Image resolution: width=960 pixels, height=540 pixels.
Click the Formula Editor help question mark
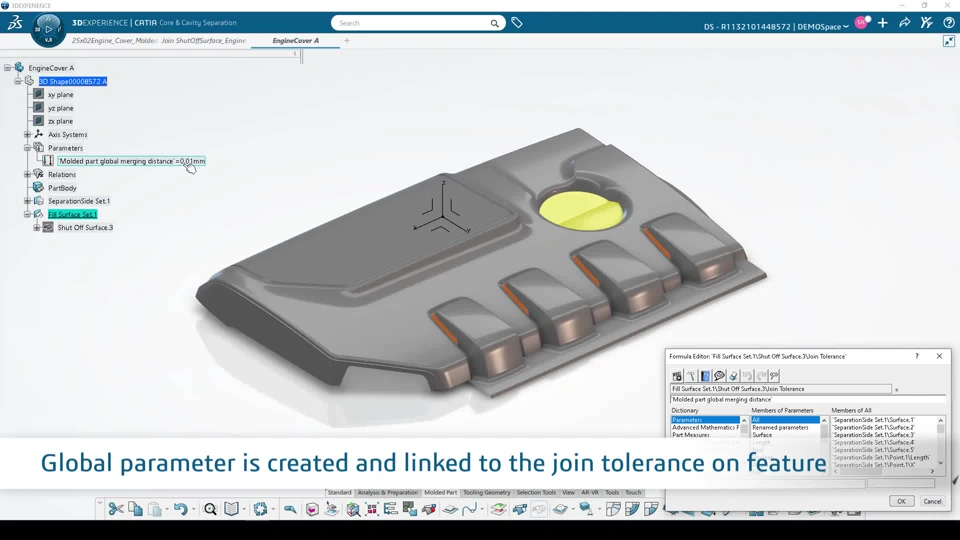coord(917,356)
